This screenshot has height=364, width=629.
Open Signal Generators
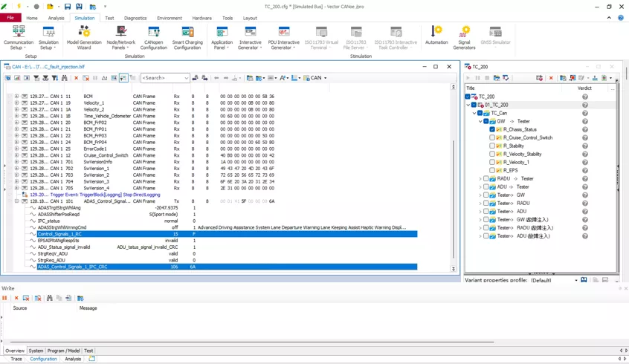(x=464, y=38)
